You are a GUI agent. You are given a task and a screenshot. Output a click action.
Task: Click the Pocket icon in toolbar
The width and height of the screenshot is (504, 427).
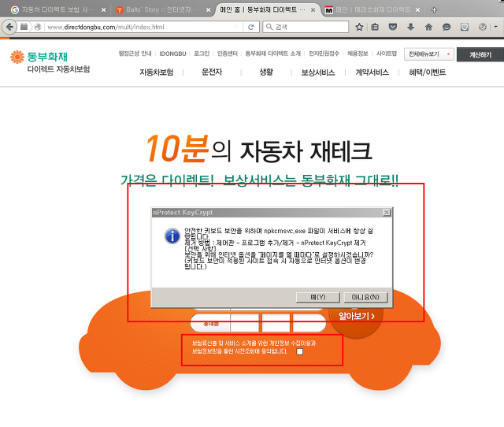[393, 27]
